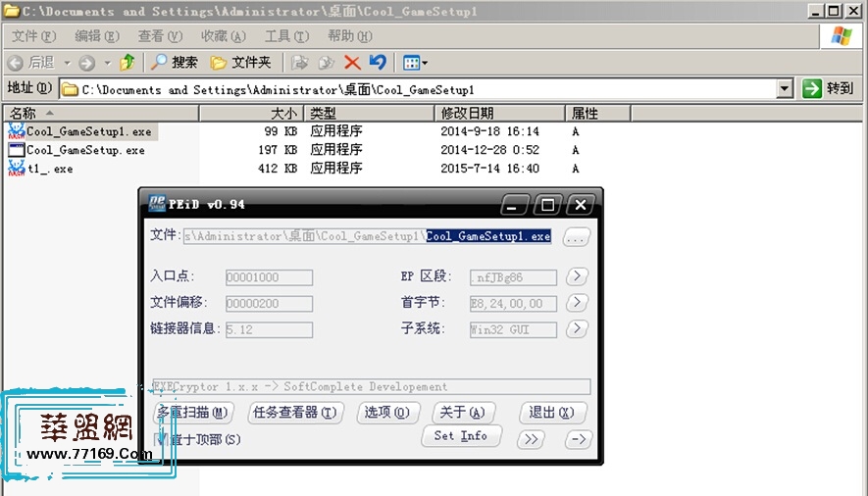Click the Back (后退) navigation button
Viewport: 868px width, 496px height.
[31, 63]
